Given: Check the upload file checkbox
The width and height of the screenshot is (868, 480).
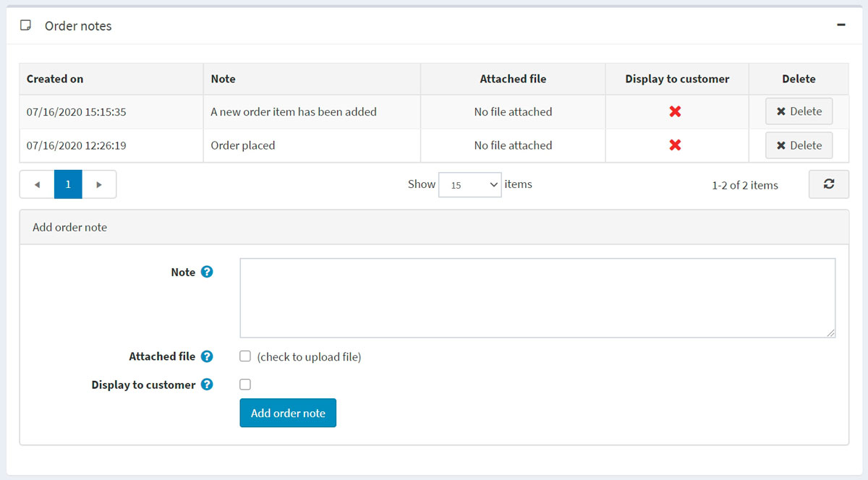Looking at the screenshot, I should coord(245,356).
